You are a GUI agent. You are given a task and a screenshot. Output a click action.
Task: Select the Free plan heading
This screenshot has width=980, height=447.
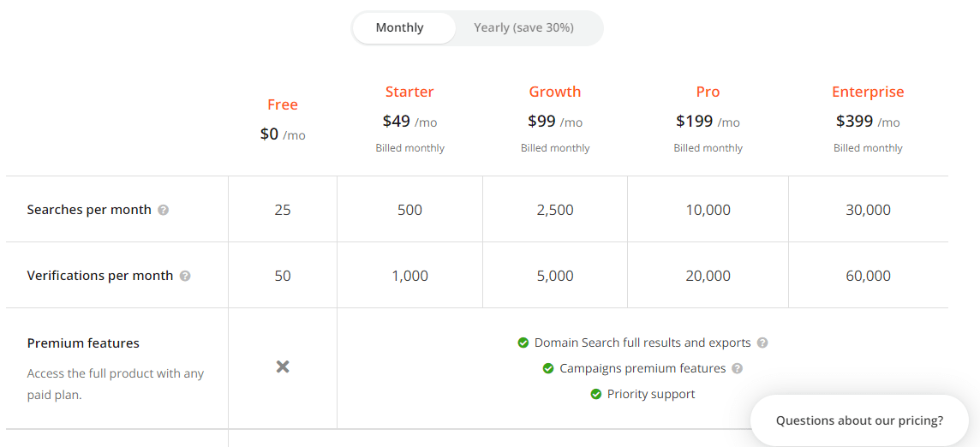(283, 104)
